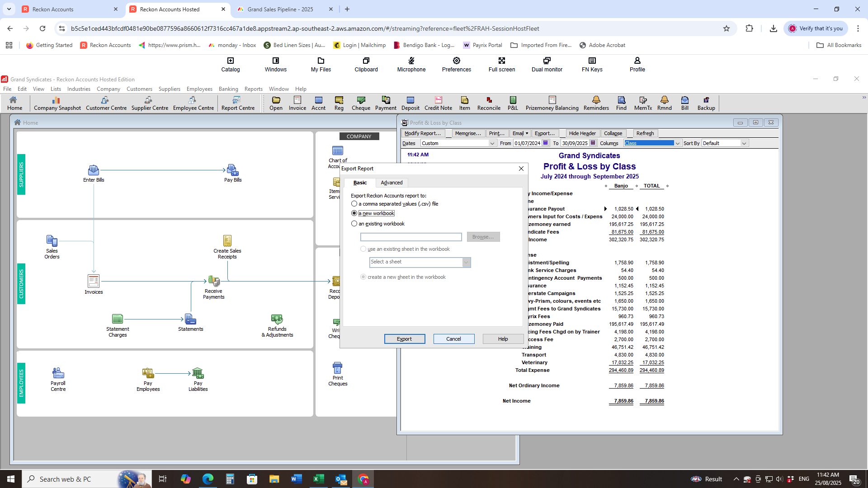868x488 pixels.
Task: Open Print Cheques icon
Action: 338,374
